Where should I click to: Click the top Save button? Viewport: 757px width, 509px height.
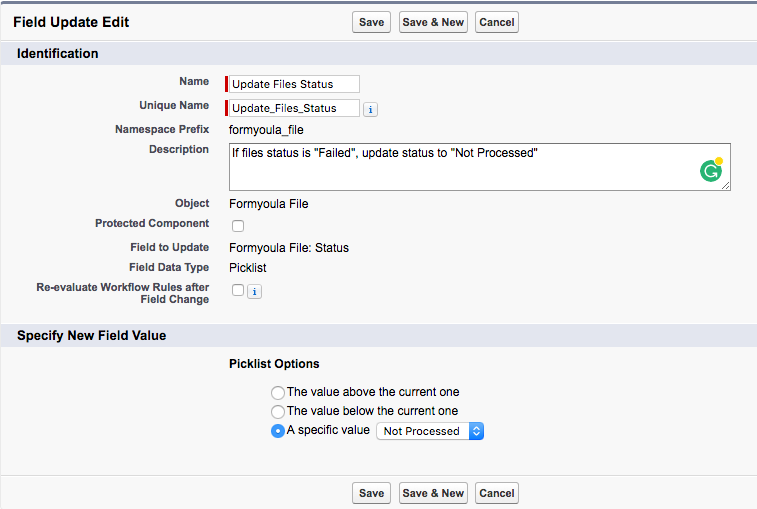point(371,22)
